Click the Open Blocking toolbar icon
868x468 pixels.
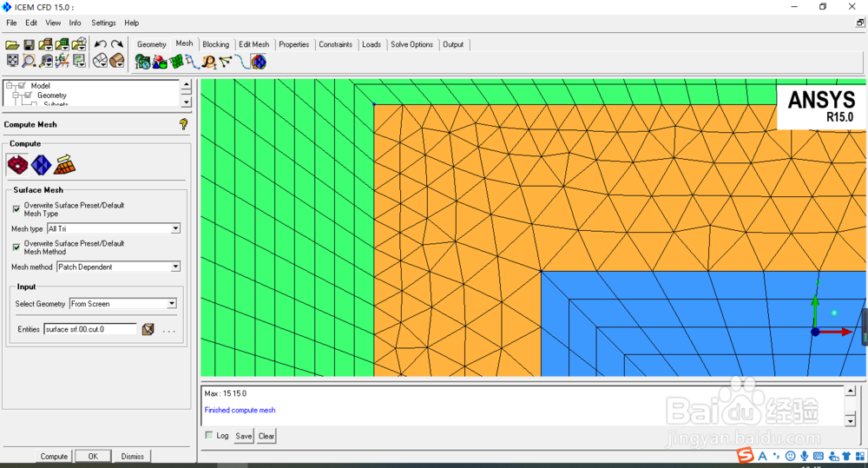click(79, 44)
